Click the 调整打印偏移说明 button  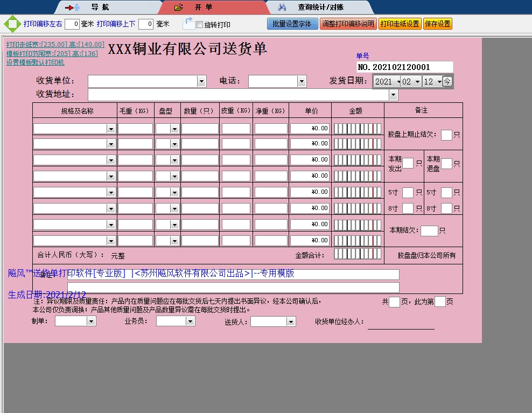coord(348,24)
